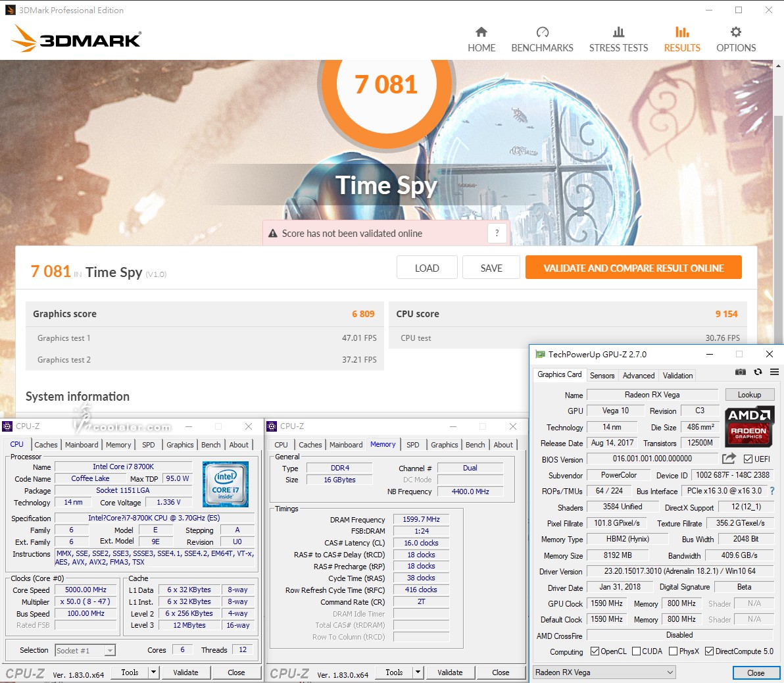Click the Graphics test 2 result 37.21 FPS
The width and height of the screenshot is (784, 683).
359,359
